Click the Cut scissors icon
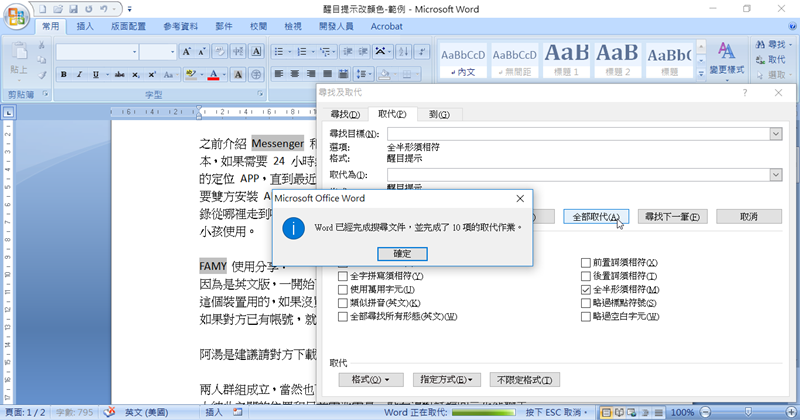800x420 pixels. click(42, 45)
